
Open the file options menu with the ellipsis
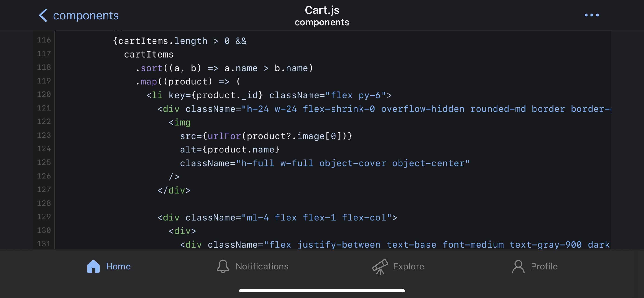[x=592, y=15]
